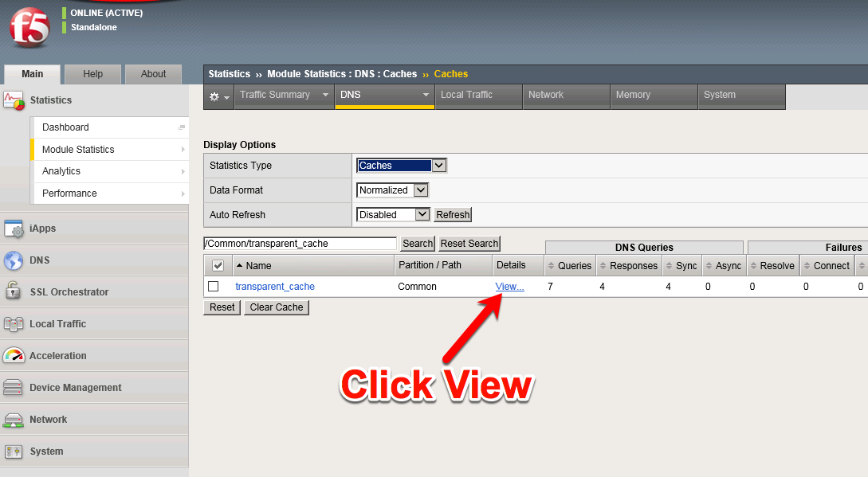Click the Refresh button
This screenshot has height=477, width=868.
453,215
